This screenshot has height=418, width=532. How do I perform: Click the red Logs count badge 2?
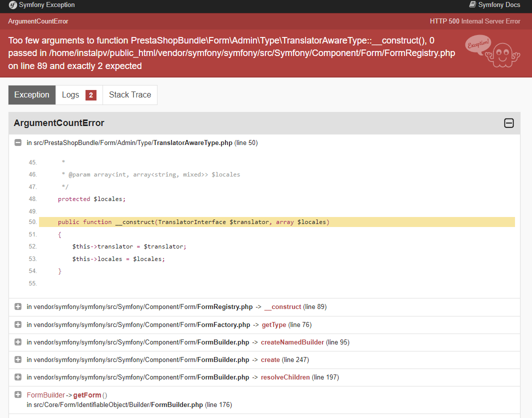[x=91, y=95]
